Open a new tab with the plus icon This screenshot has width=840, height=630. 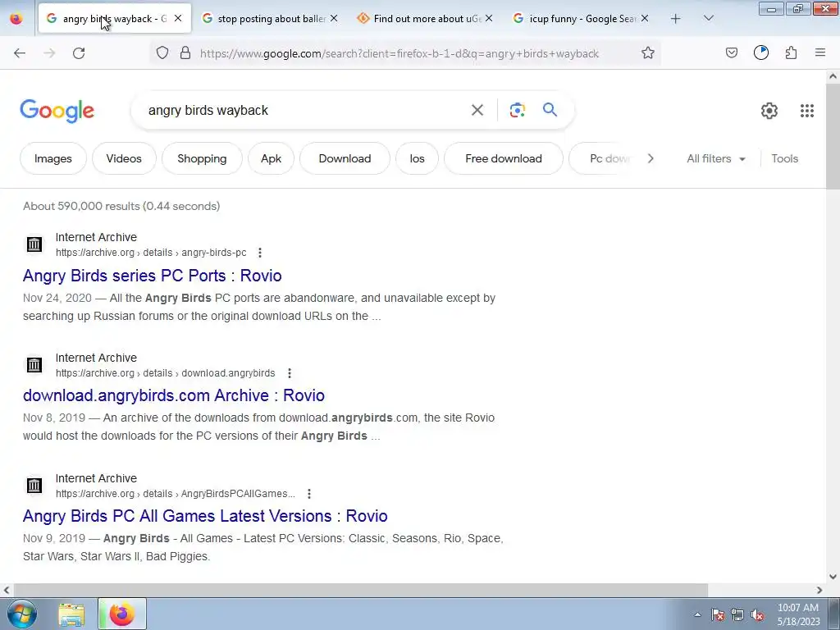(676, 19)
